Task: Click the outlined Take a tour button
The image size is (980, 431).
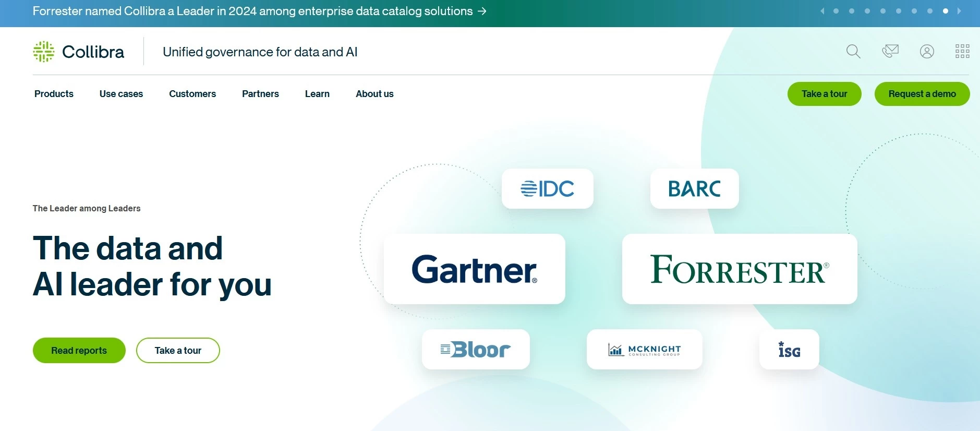Action: click(178, 351)
